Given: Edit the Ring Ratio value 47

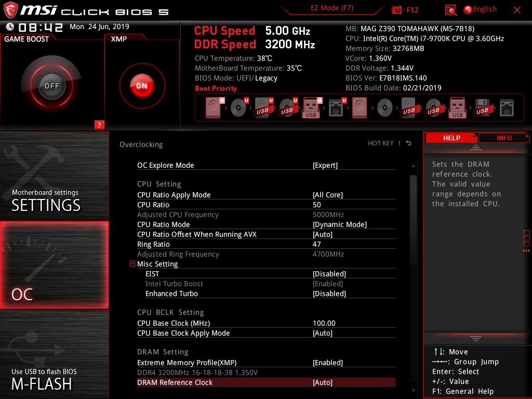Looking at the screenshot, I should pos(316,244).
